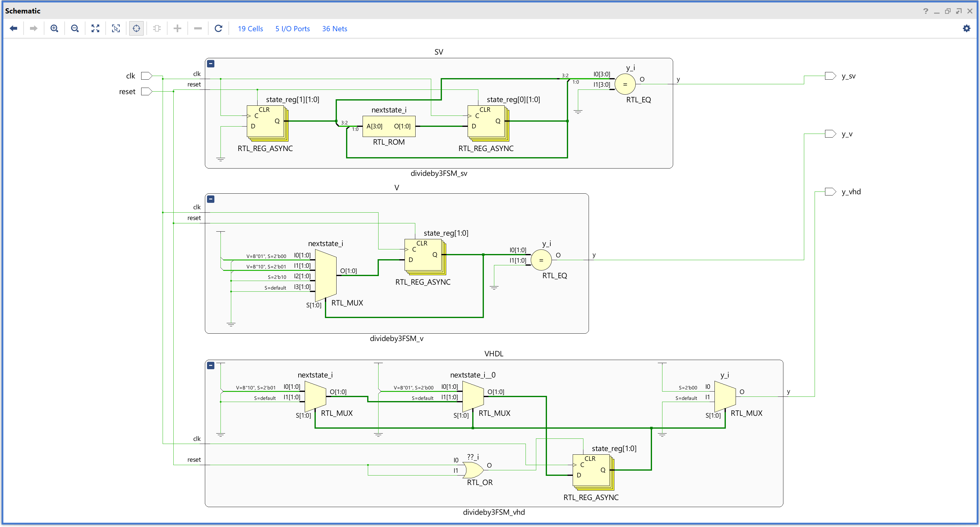Collapse the V module block

point(211,199)
